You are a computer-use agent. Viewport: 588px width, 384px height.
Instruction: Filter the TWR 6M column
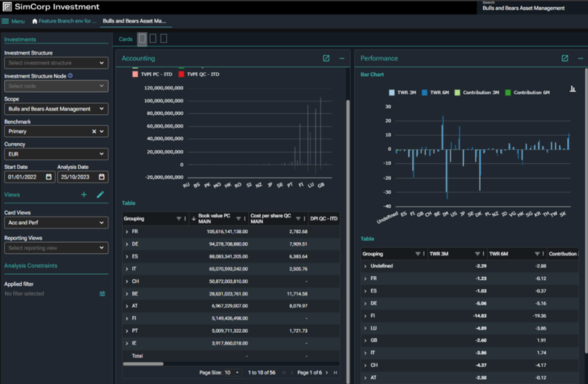tap(537, 254)
